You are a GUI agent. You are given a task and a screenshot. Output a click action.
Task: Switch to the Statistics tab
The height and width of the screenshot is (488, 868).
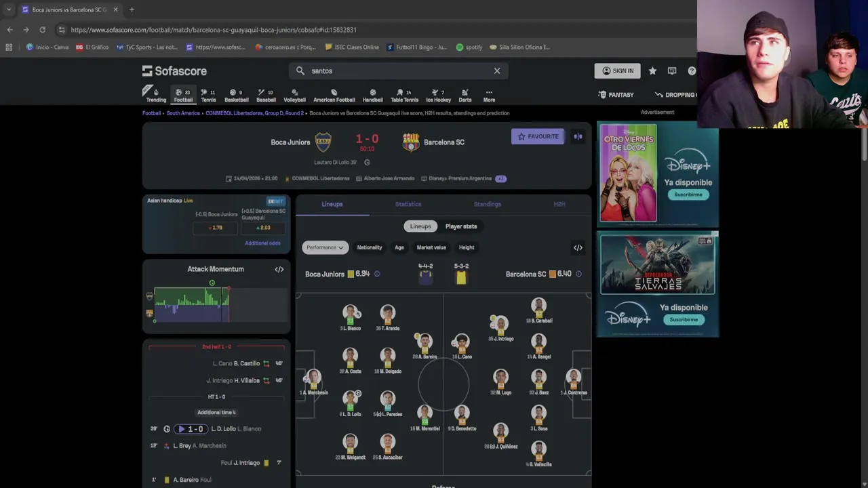point(408,204)
